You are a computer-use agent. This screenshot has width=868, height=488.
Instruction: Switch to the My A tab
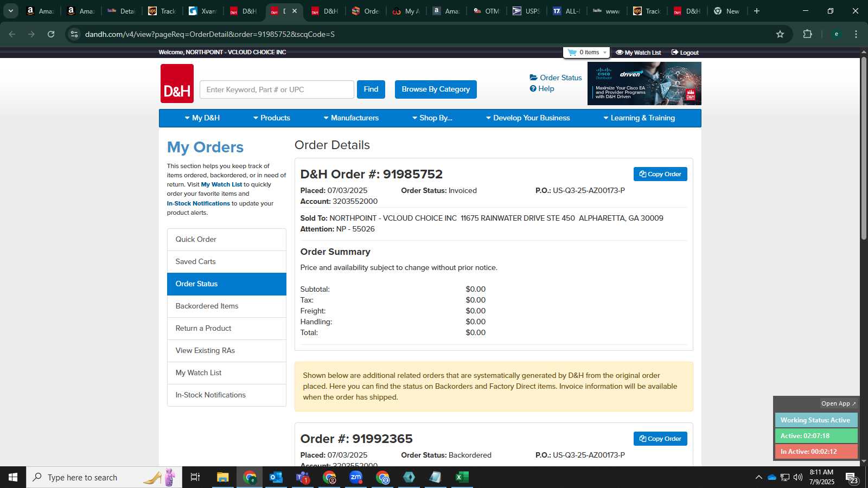coord(406,11)
